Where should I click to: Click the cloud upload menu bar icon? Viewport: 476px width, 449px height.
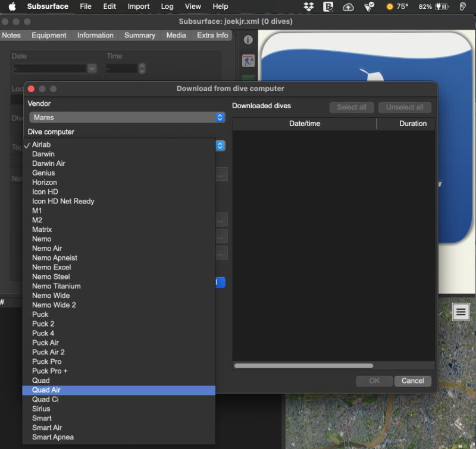[348, 7]
